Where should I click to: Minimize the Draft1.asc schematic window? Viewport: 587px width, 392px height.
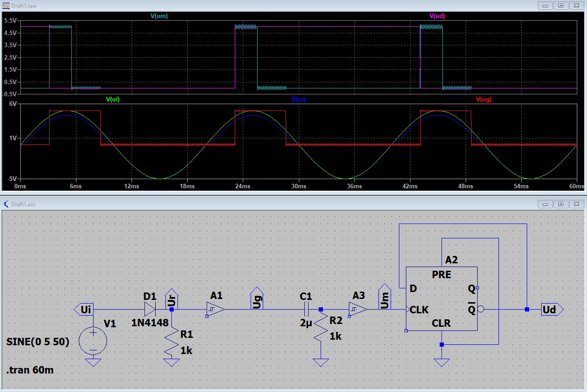tap(545, 204)
